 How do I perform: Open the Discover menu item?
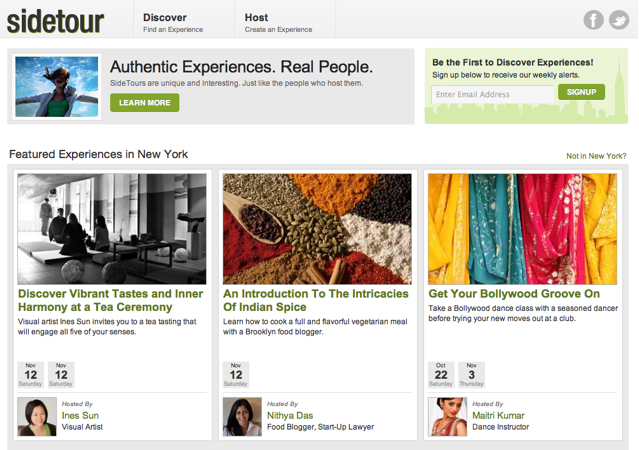(165, 22)
